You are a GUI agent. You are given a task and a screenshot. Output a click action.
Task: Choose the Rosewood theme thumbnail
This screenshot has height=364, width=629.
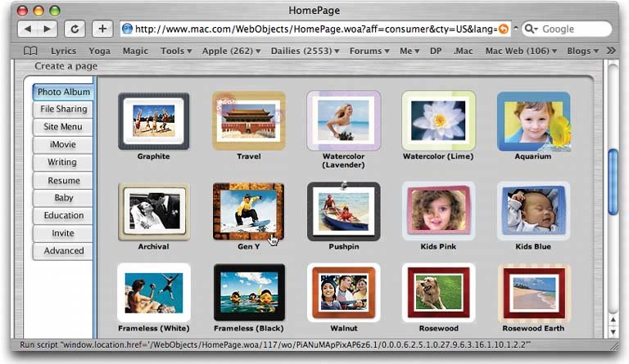[438, 293]
